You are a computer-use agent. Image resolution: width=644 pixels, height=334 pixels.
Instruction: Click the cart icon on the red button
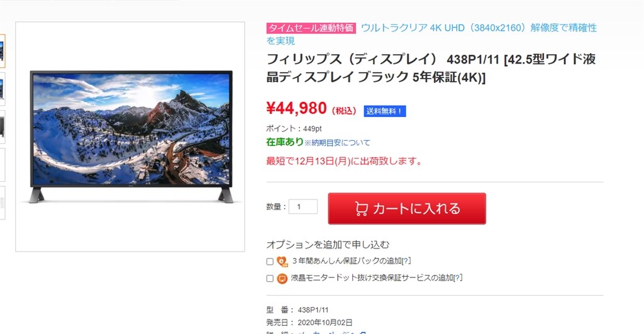(362, 209)
